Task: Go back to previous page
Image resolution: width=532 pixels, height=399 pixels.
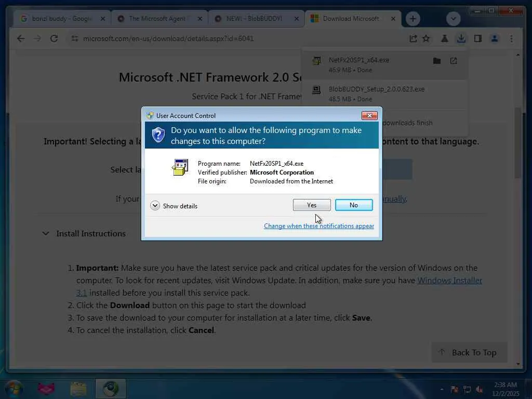Action: pos(21,38)
